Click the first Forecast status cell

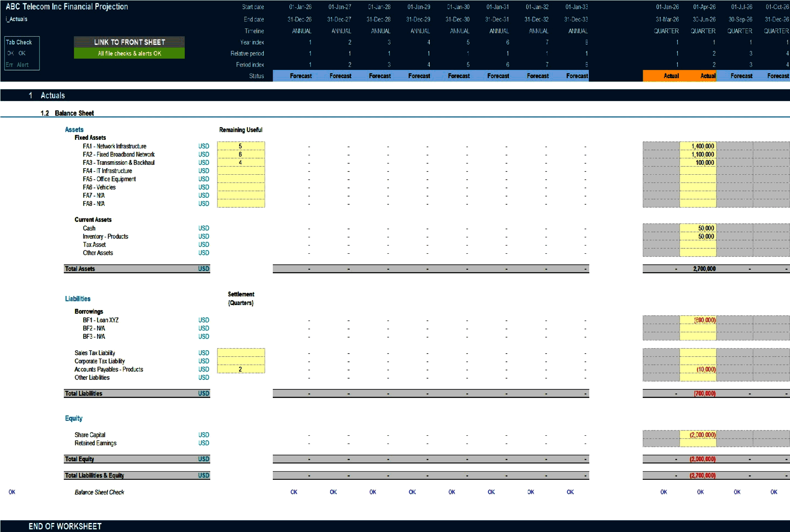pos(301,76)
